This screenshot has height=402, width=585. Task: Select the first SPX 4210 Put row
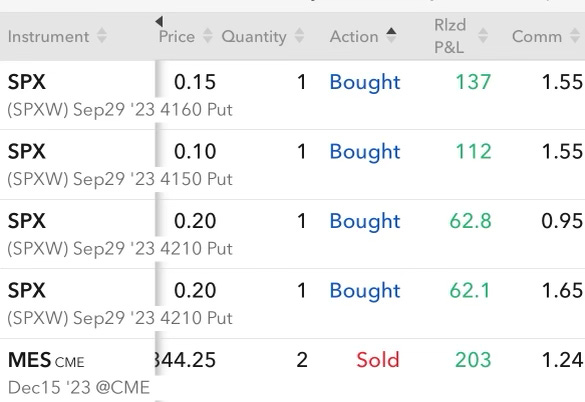click(x=292, y=234)
